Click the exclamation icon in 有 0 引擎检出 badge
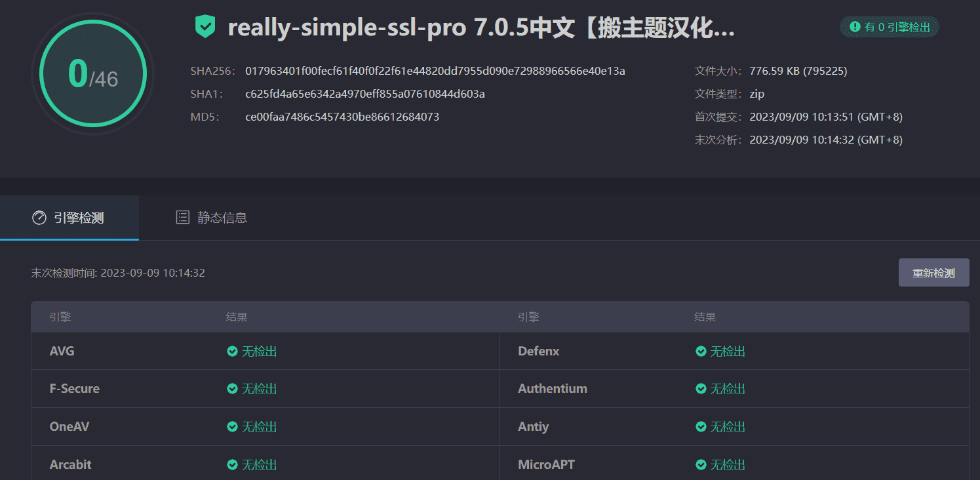The height and width of the screenshot is (480, 980). pos(855,27)
